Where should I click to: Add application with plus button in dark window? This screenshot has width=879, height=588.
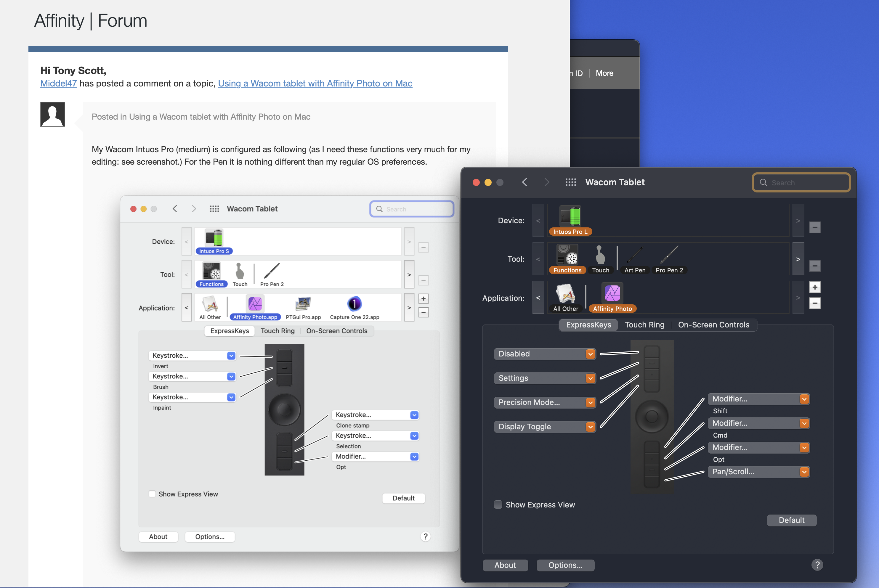tap(814, 287)
